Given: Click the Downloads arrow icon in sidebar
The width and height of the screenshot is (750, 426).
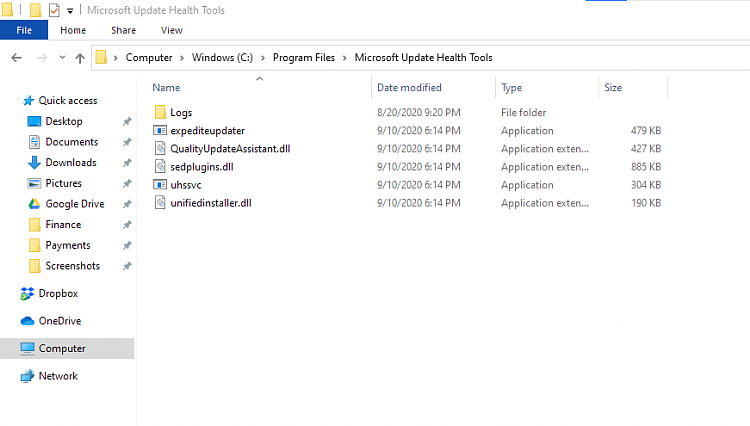Looking at the screenshot, I should [x=34, y=163].
